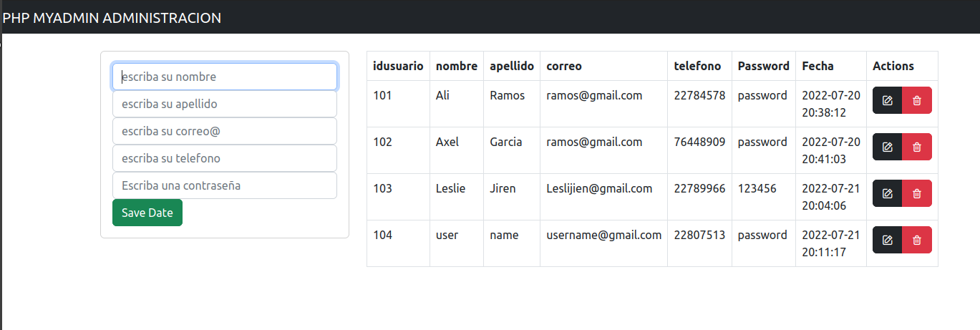Edit user 102 Axel with pencil icon
980x330 pixels.
888,147
